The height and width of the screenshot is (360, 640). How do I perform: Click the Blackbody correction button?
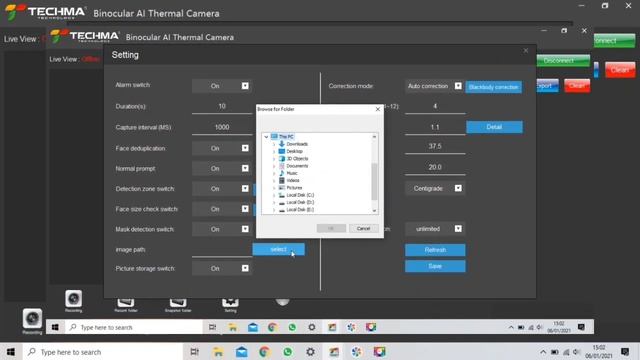[x=493, y=87]
